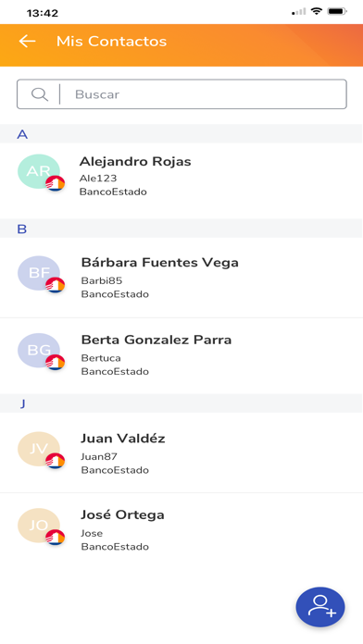
Task: Tap the add contact floating button
Action: click(x=320, y=607)
